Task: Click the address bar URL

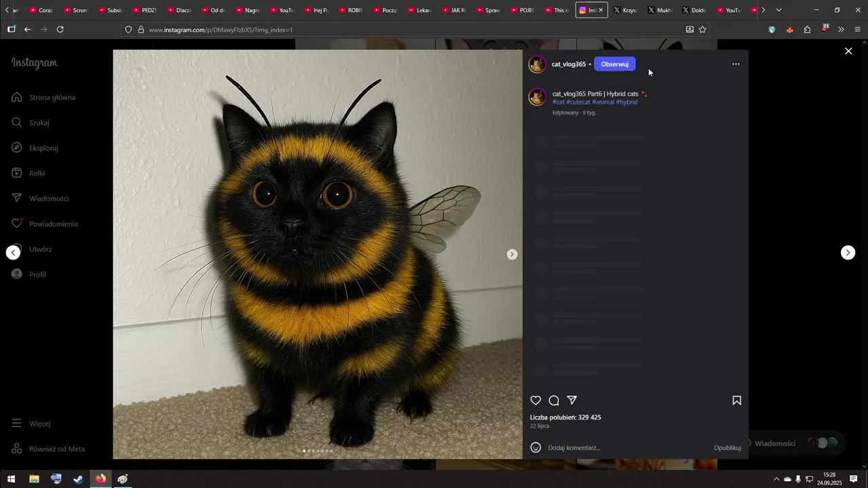Action: point(221,30)
